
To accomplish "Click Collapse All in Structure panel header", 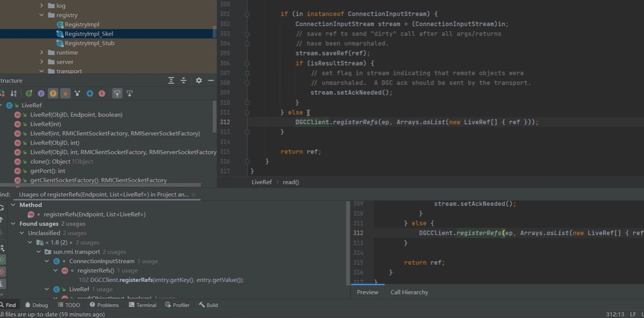I will [183, 81].
